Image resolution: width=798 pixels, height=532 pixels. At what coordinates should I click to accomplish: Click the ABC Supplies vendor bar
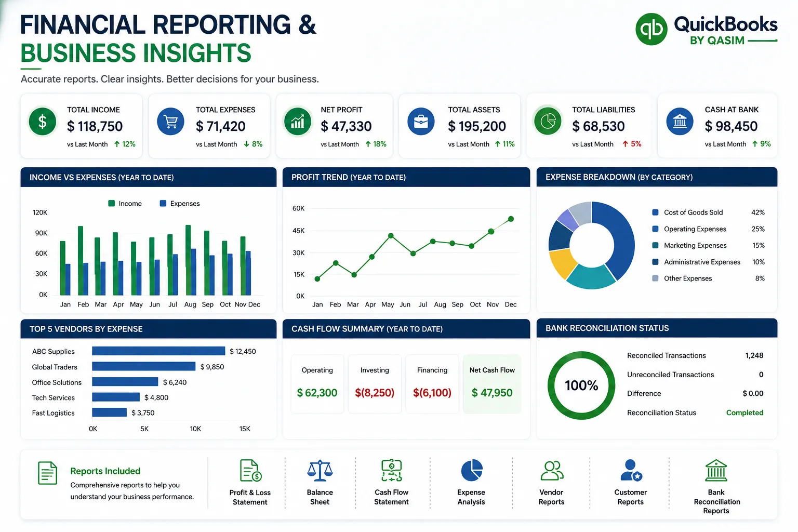[x=158, y=351]
